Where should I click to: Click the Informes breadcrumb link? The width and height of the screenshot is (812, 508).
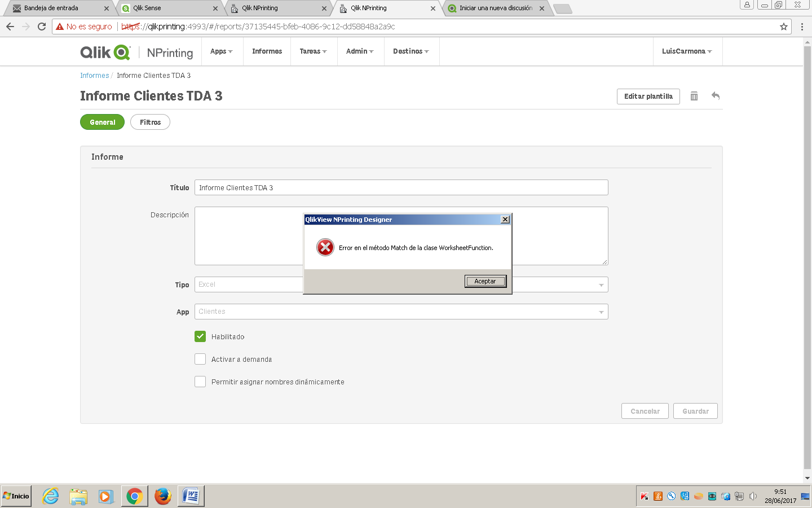[x=94, y=76]
